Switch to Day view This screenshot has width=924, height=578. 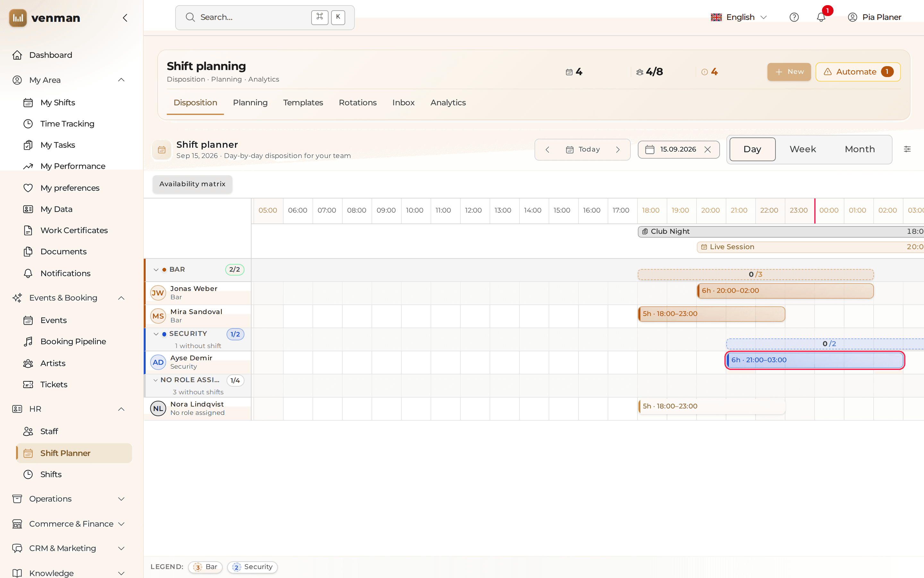752,149
